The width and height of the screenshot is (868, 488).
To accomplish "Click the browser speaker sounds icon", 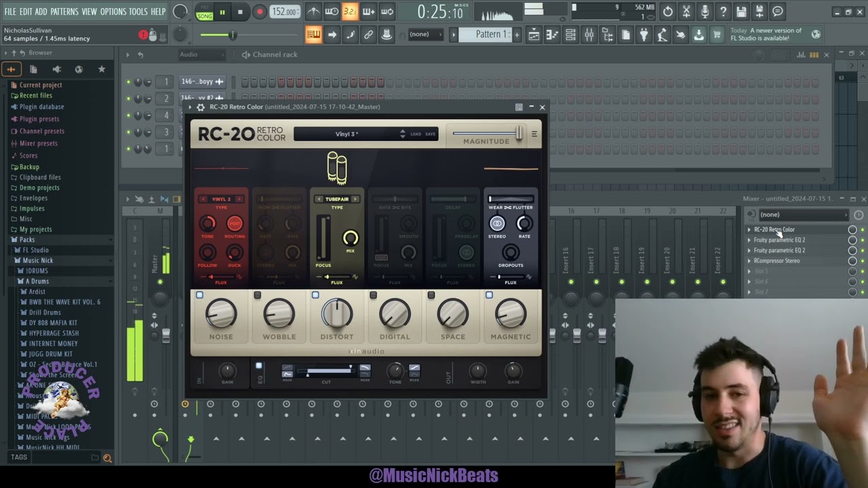I will [56, 69].
